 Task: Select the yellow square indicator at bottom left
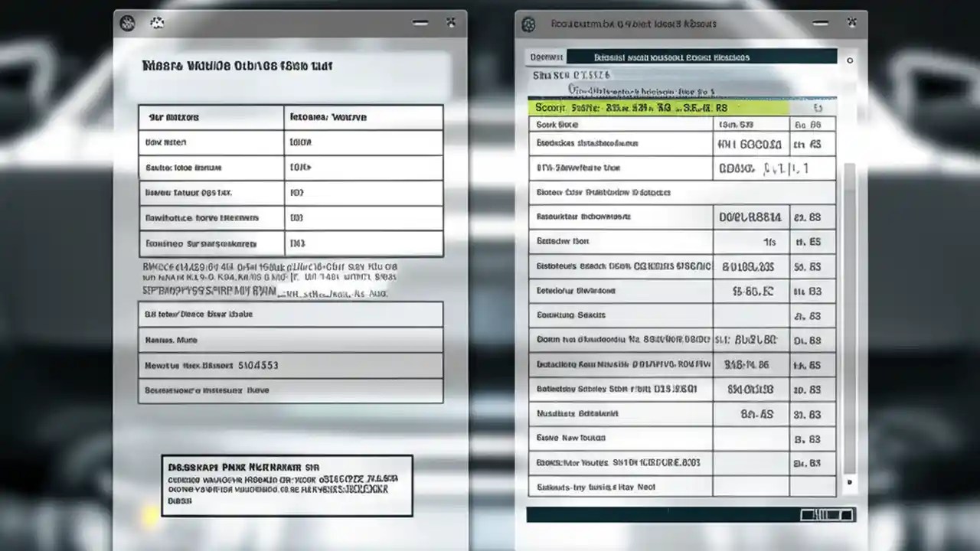pyautogui.click(x=150, y=517)
